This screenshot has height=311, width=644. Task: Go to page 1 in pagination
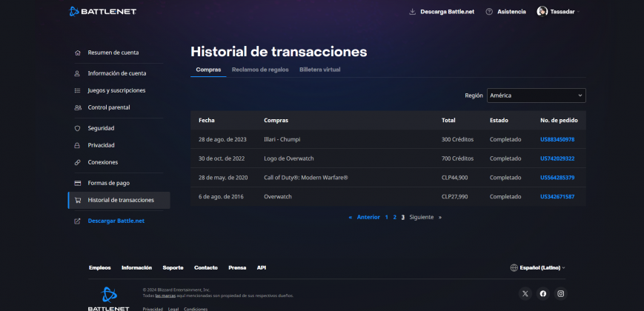click(x=387, y=217)
